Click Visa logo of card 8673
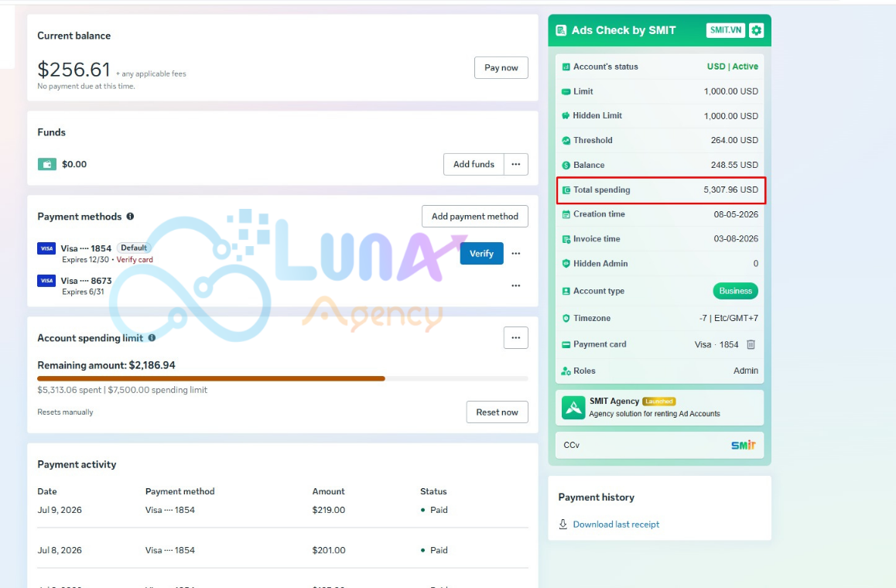 pyautogui.click(x=46, y=281)
